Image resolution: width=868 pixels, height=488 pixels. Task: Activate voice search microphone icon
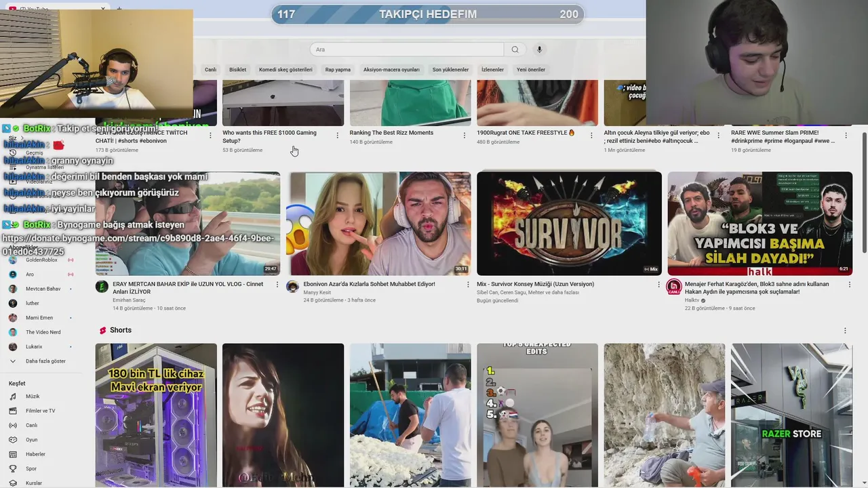(x=539, y=49)
